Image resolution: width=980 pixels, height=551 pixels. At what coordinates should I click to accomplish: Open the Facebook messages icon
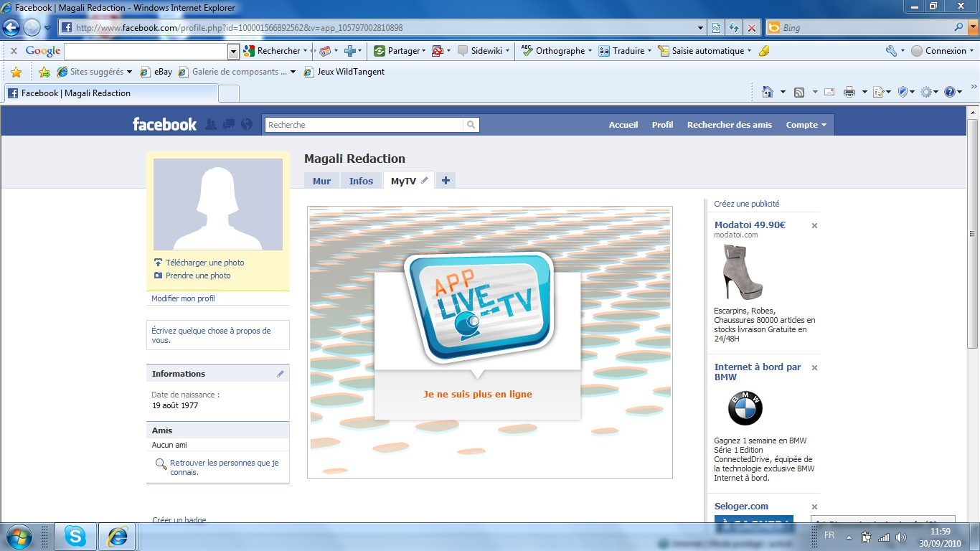coord(229,124)
